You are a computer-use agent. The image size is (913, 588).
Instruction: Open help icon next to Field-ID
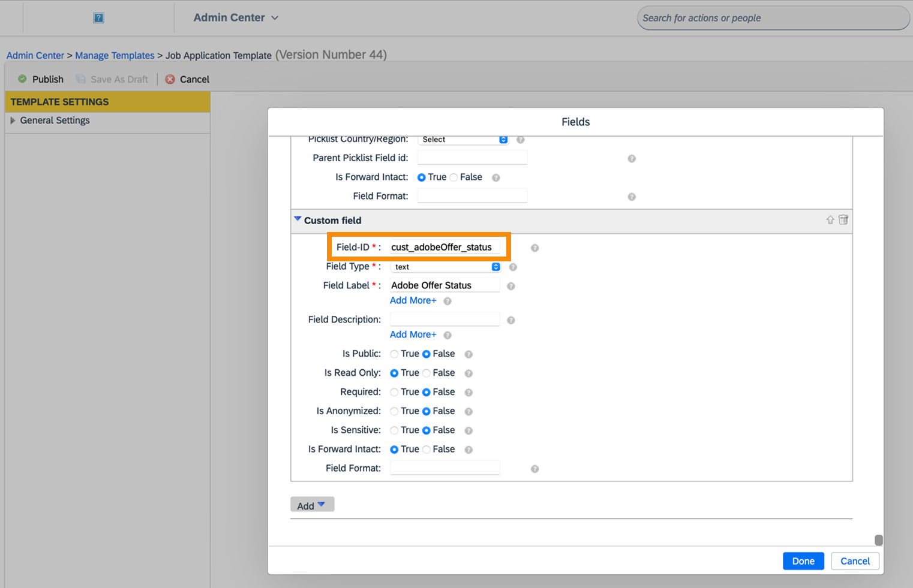(x=534, y=248)
